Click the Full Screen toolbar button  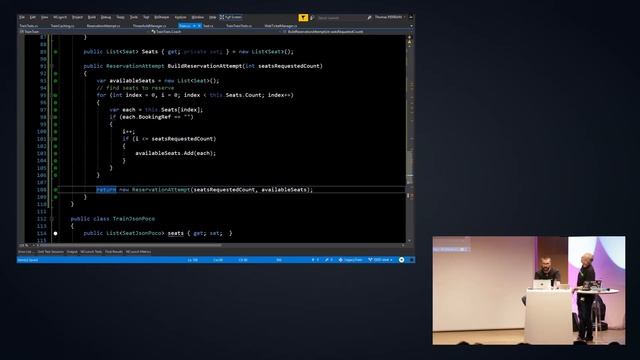coord(231,17)
